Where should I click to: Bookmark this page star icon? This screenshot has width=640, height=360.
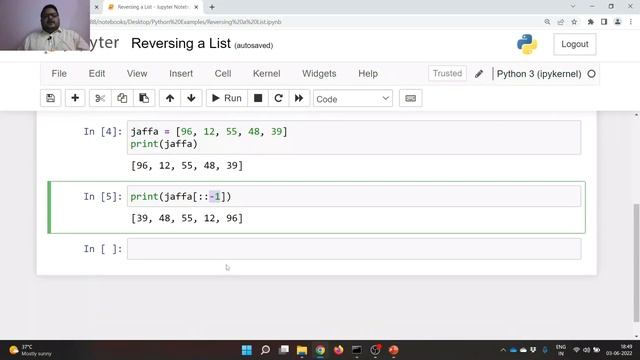coord(574,22)
